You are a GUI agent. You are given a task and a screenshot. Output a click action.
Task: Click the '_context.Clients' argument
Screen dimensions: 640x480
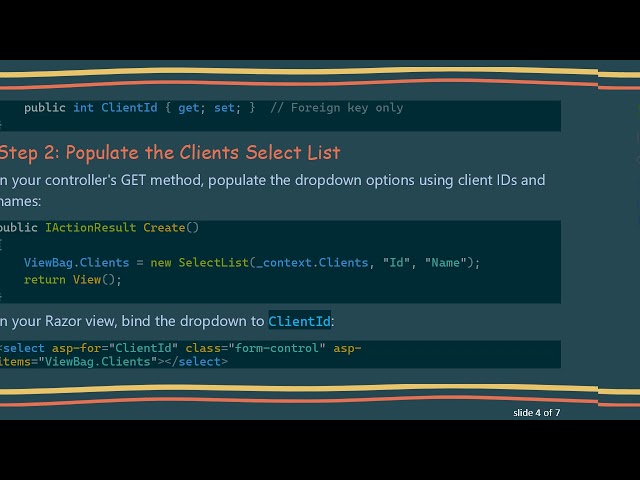point(312,262)
